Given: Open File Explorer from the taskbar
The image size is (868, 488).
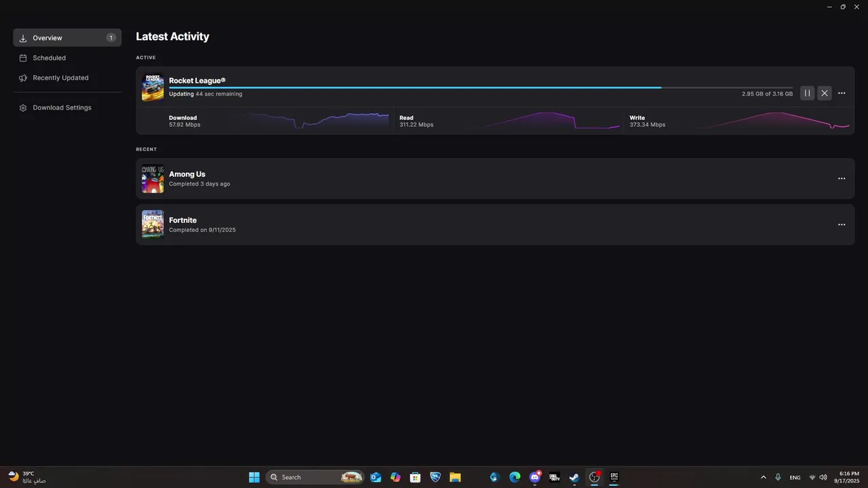Looking at the screenshot, I should coord(455,477).
